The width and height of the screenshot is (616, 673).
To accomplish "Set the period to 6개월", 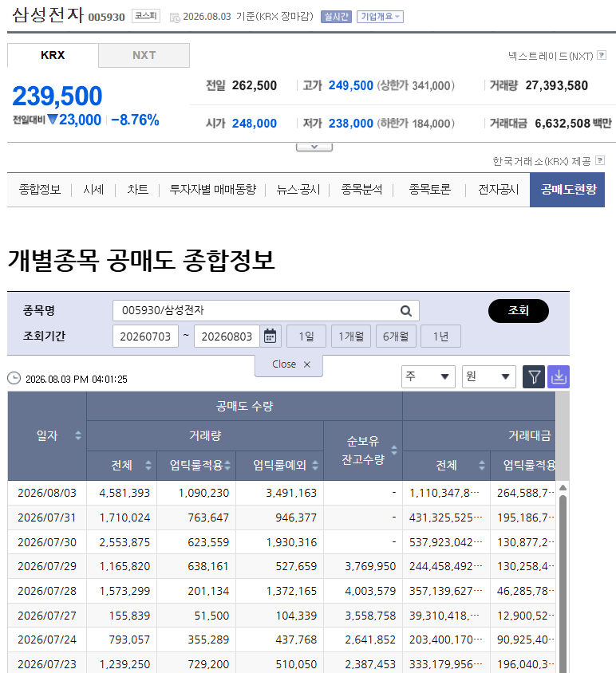I will (396, 336).
